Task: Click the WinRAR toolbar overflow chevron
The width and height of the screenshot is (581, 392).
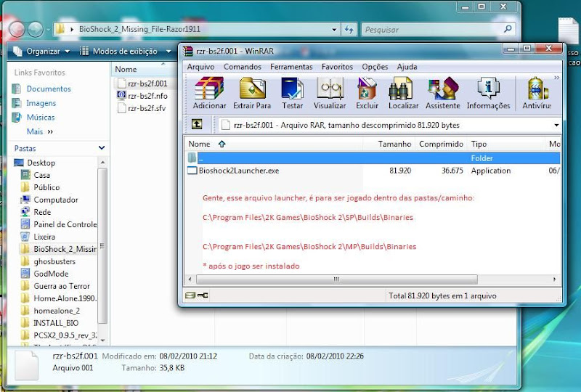Action: pos(556,78)
